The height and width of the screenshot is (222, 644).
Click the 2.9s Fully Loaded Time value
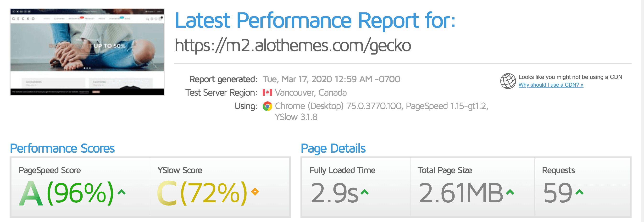tap(334, 193)
